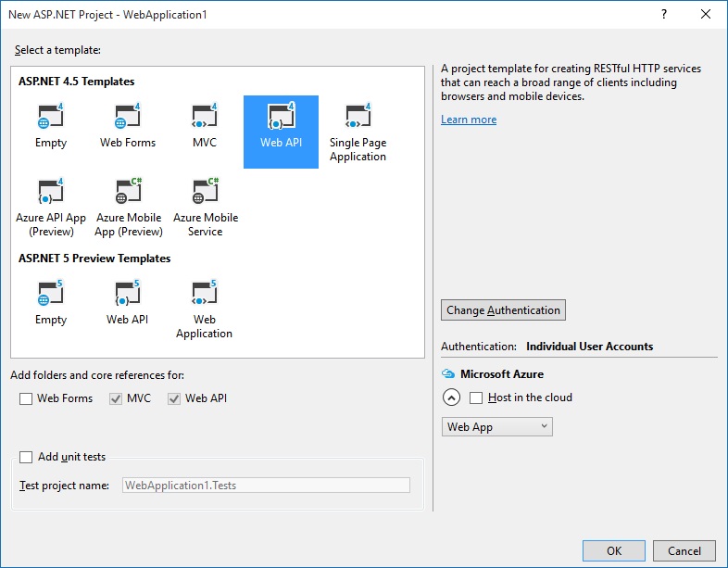
Task: Collapse the Microsoft Azure section chevron
Action: pos(451,398)
